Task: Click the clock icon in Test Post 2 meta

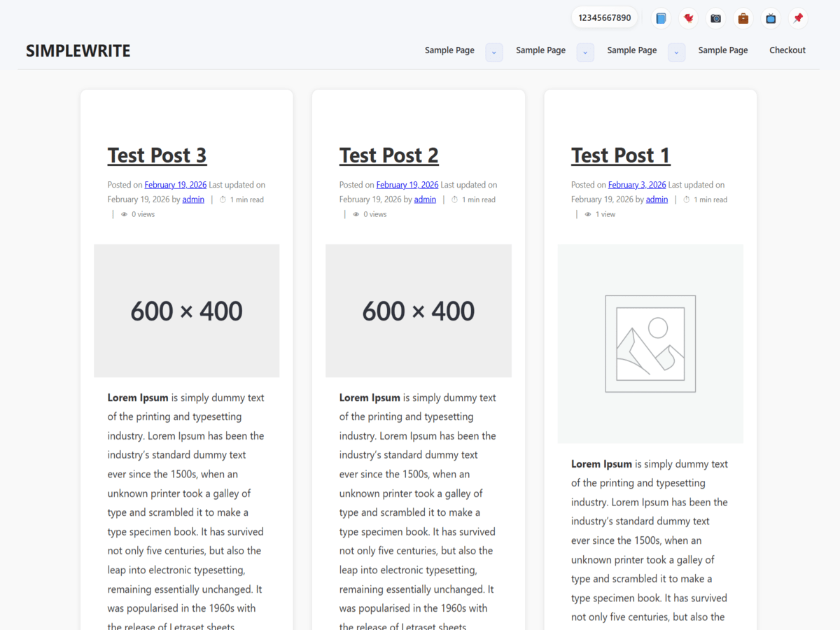Action: (x=455, y=199)
